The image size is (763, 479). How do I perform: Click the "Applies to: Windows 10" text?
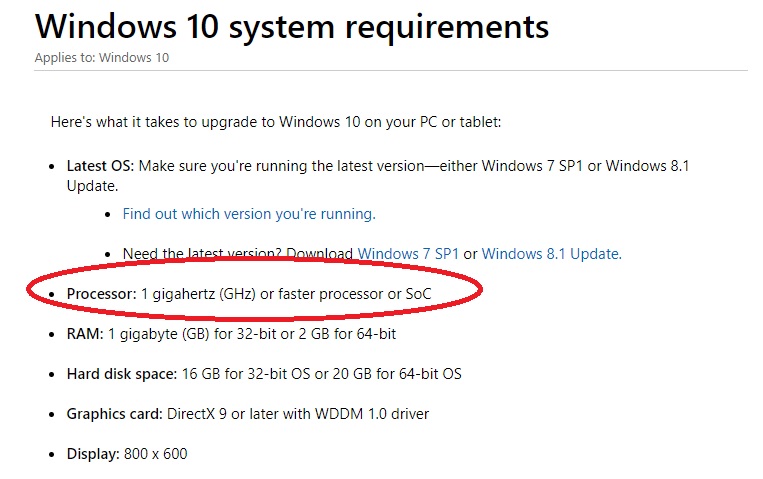[102, 57]
